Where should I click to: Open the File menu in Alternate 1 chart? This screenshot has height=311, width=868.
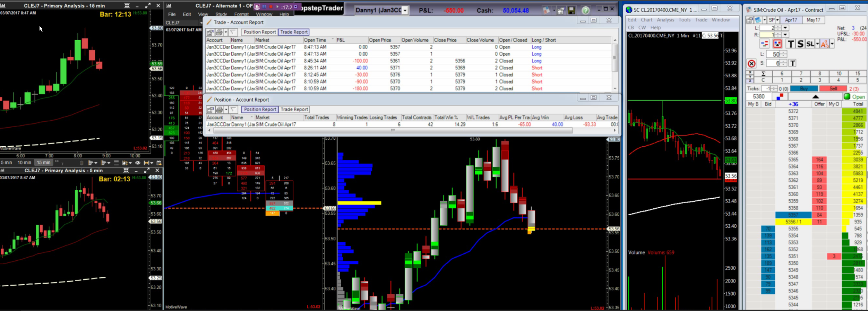click(x=172, y=14)
